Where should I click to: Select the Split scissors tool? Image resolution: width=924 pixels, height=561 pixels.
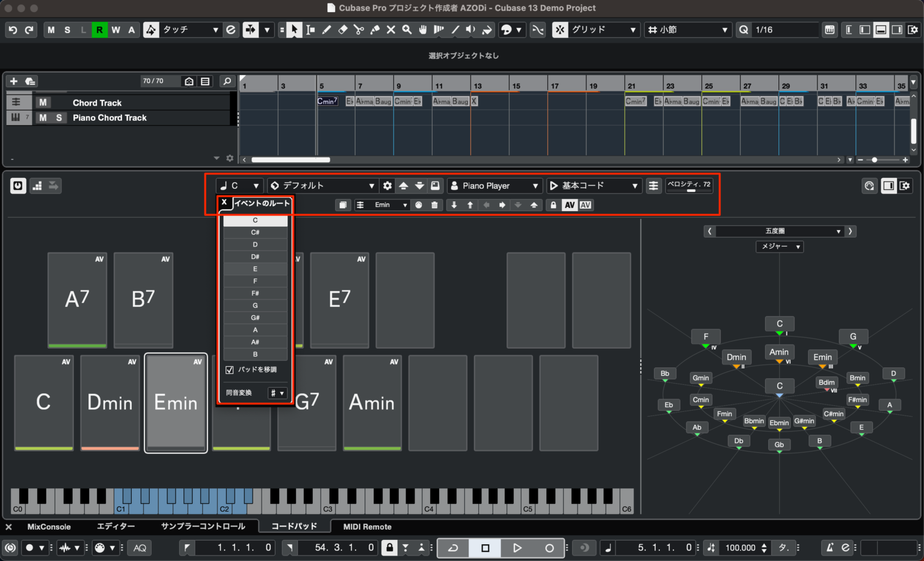[x=359, y=29]
